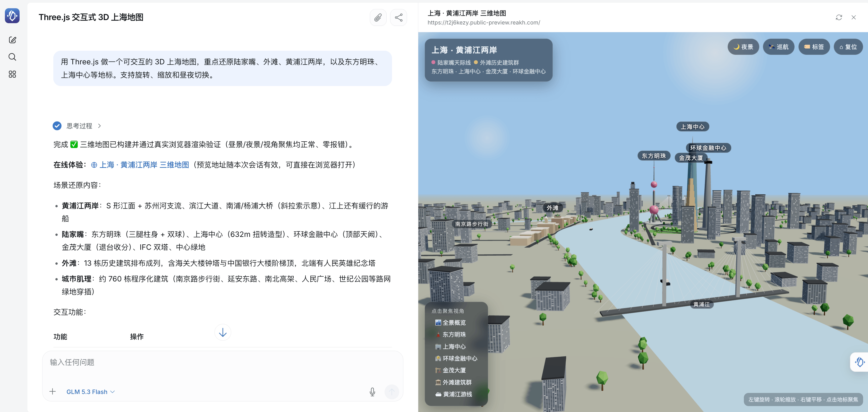Click the 黄浦江 label near the bridge
This screenshot has width=868, height=412.
702,304
